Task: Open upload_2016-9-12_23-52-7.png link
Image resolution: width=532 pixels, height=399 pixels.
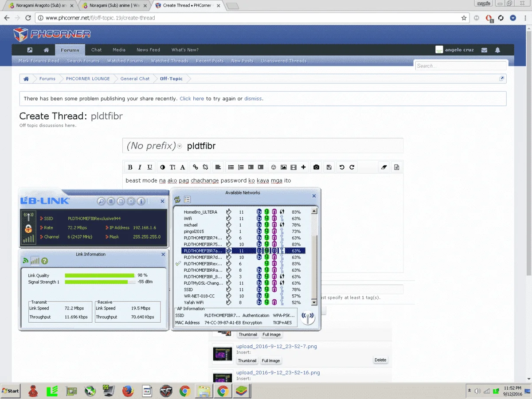Action: point(277,346)
